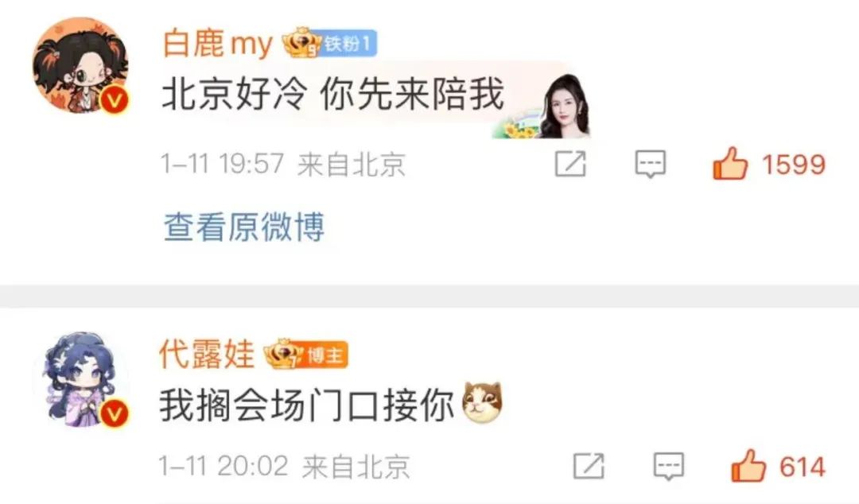Tap share/repost icon on 代露娃 comment
The image size is (859, 504).
589,466
